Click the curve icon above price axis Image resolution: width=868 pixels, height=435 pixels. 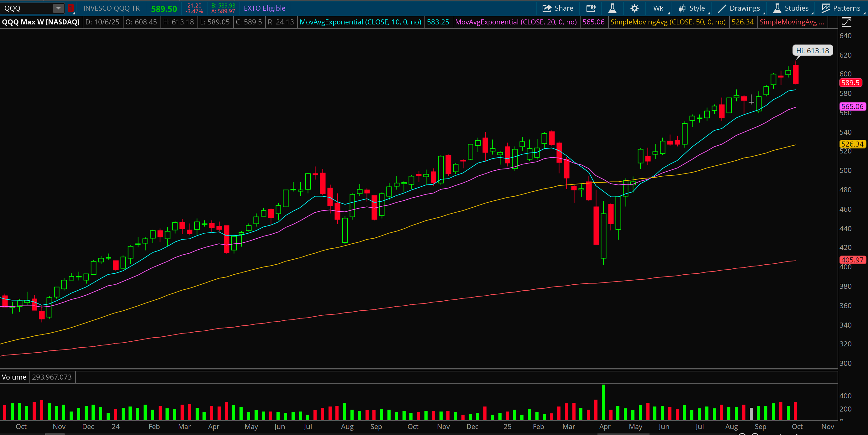point(846,23)
